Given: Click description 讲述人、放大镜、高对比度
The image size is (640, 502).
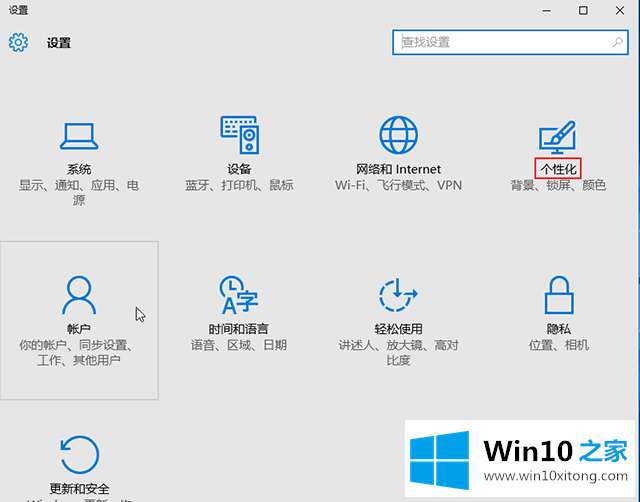Looking at the screenshot, I should tap(398, 353).
